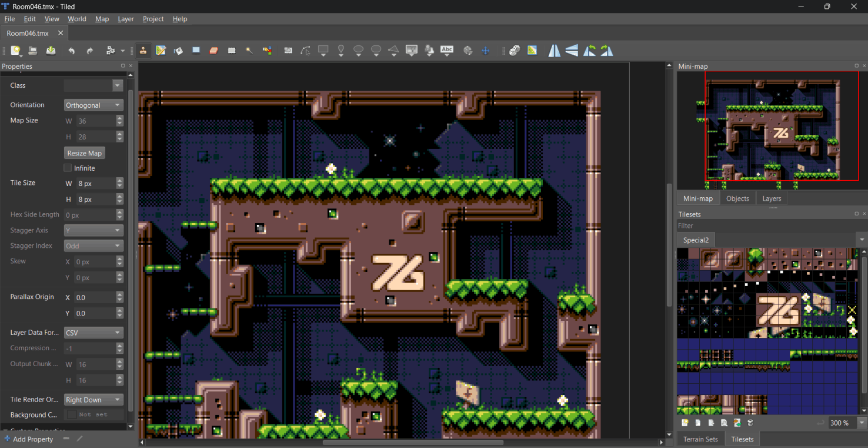
Task: Open the Layer Data Format dropdown
Action: (94, 333)
